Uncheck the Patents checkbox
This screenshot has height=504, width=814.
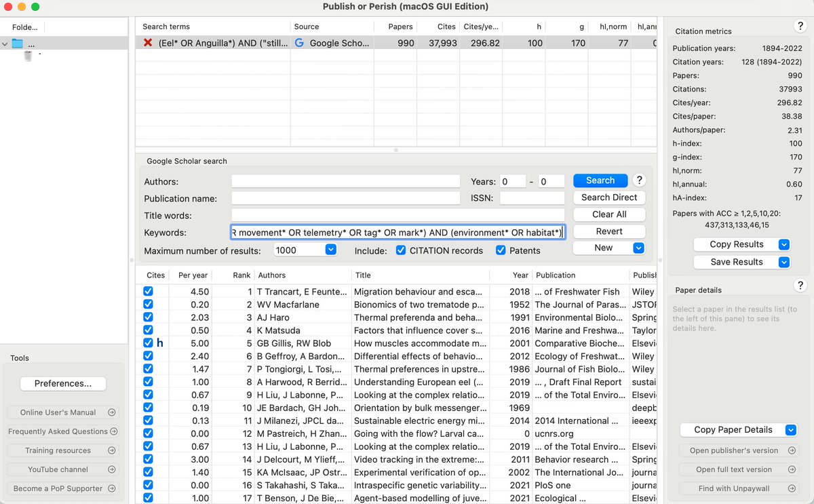pos(501,250)
